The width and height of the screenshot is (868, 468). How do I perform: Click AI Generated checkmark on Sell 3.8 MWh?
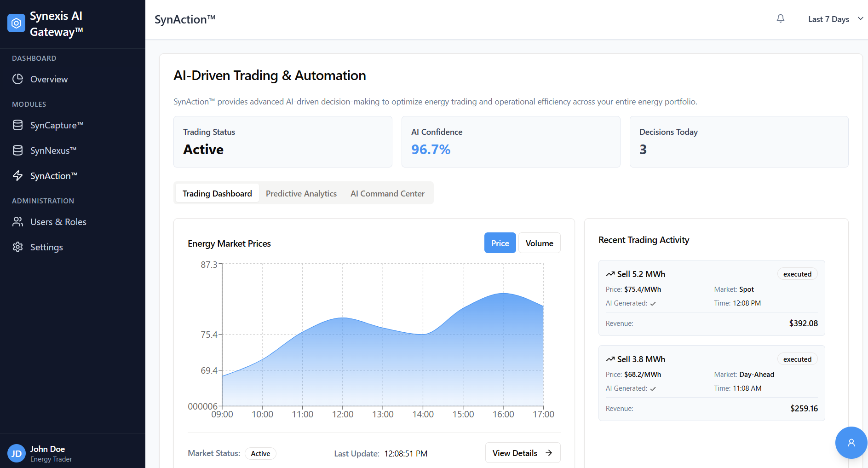tap(653, 389)
